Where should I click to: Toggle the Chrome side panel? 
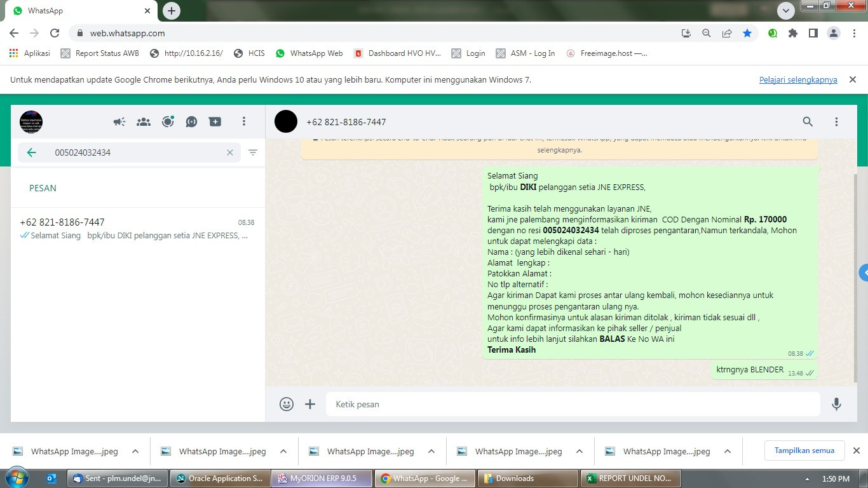[x=813, y=33]
